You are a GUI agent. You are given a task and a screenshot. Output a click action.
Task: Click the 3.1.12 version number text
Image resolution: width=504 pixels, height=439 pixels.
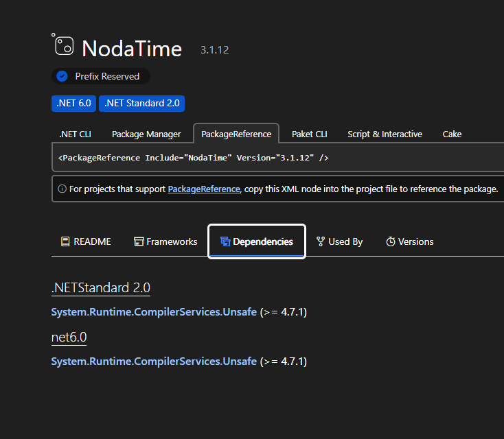(215, 50)
